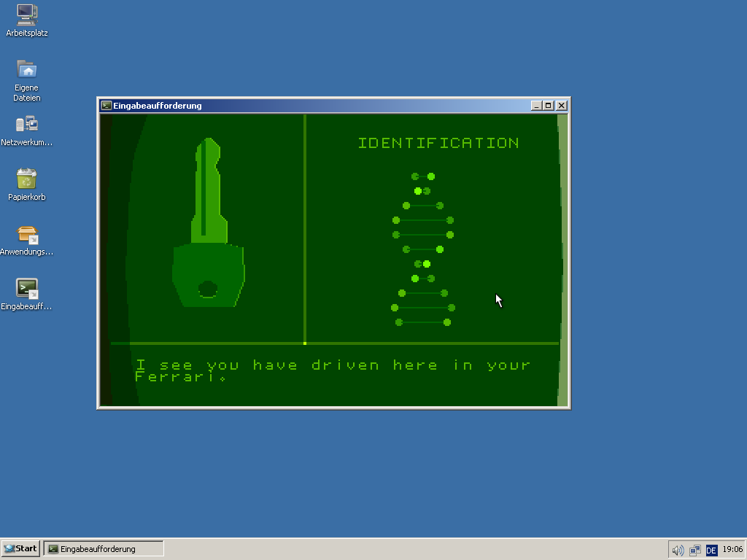Open the DE language indicator

pyautogui.click(x=711, y=550)
